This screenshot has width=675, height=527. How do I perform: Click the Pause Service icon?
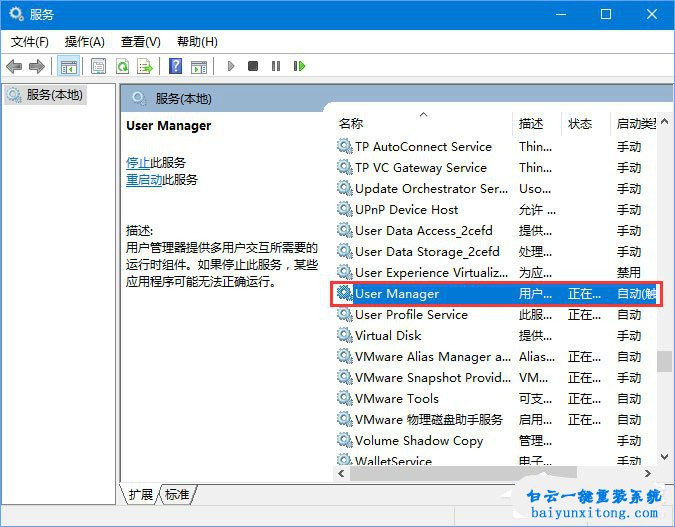pos(276,66)
